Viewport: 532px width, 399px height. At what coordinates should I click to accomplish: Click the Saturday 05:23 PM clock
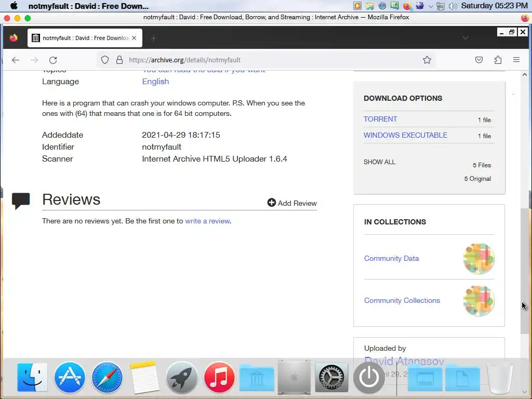pyautogui.click(x=495, y=6)
